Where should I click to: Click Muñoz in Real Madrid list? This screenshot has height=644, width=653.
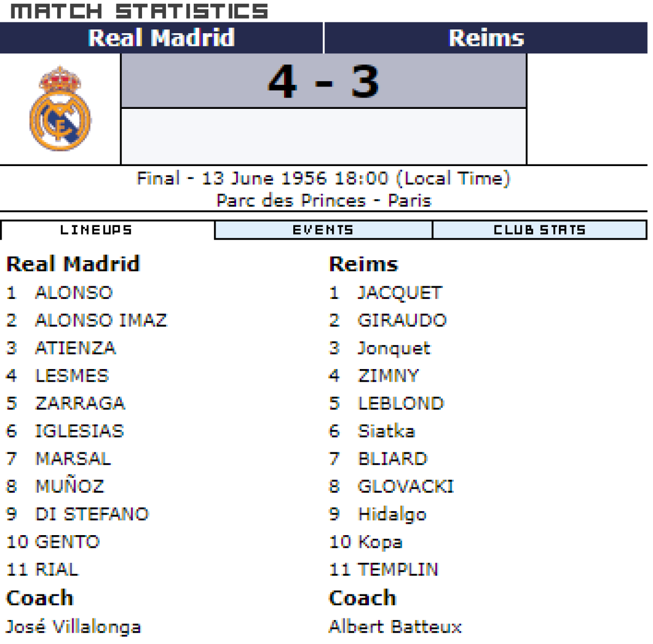(70, 486)
